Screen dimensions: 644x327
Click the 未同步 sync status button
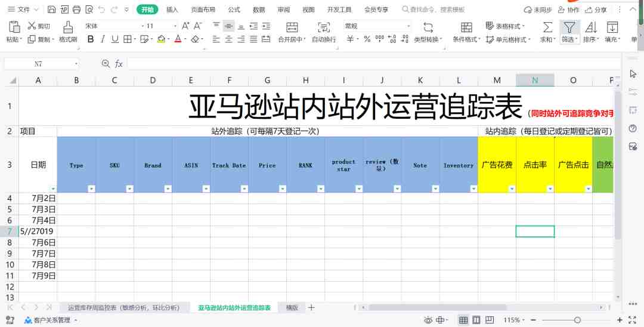click(538, 10)
